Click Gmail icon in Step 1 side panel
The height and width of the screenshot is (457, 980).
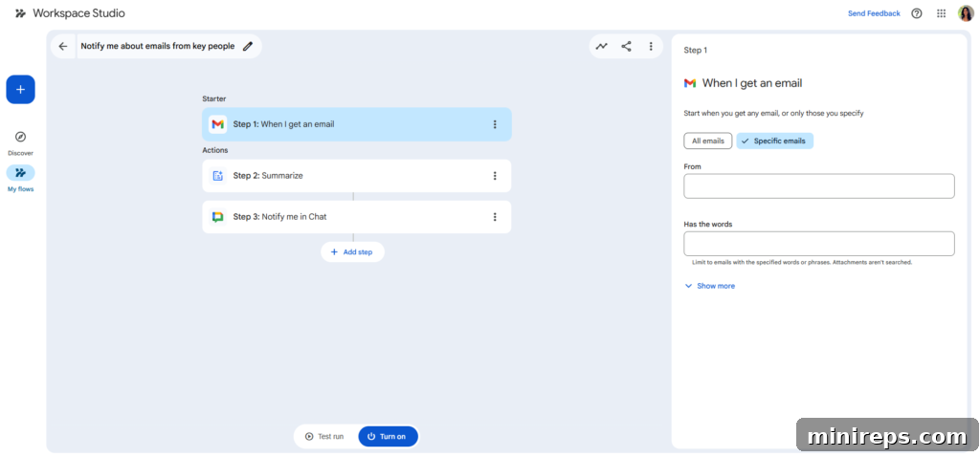[690, 84]
